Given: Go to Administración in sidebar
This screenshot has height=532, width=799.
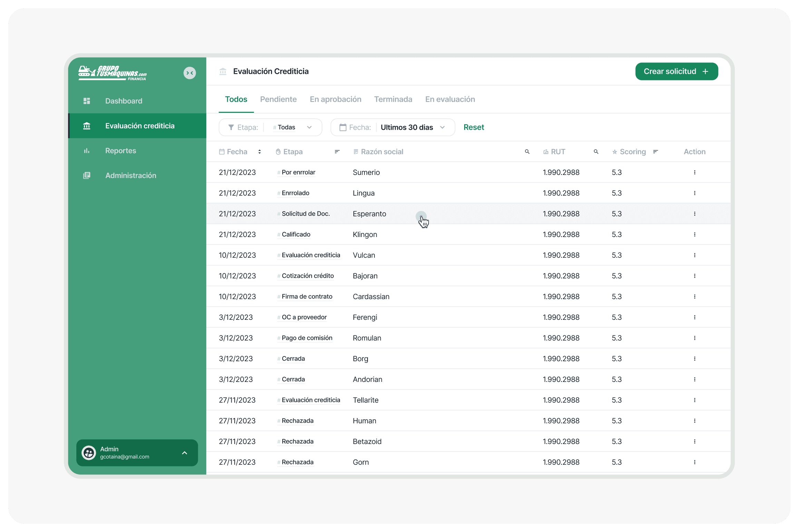Looking at the screenshot, I should click(130, 175).
